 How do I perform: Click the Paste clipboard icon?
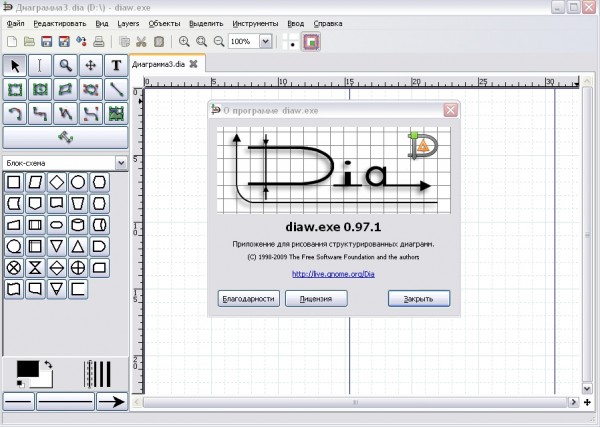[159, 41]
